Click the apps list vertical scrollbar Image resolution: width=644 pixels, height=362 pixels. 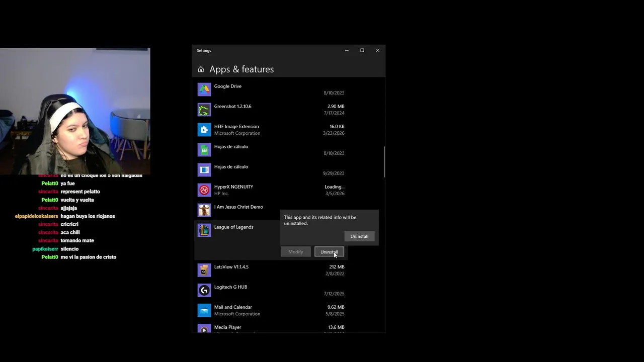[384, 162]
